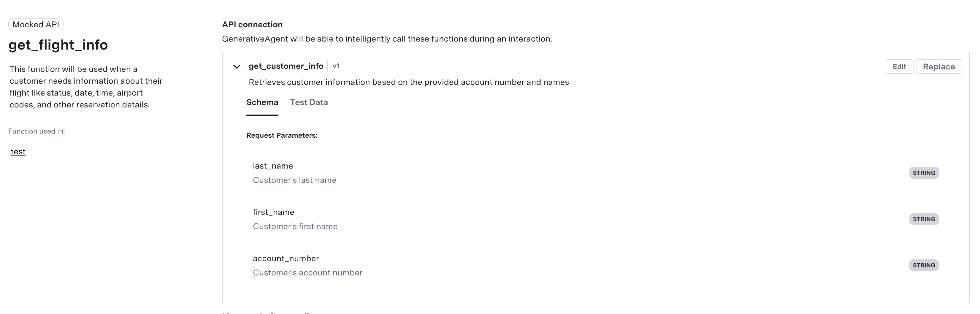Image resolution: width=980 pixels, height=314 pixels.
Task: Click the Request Parameters label
Action: coord(282,136)
